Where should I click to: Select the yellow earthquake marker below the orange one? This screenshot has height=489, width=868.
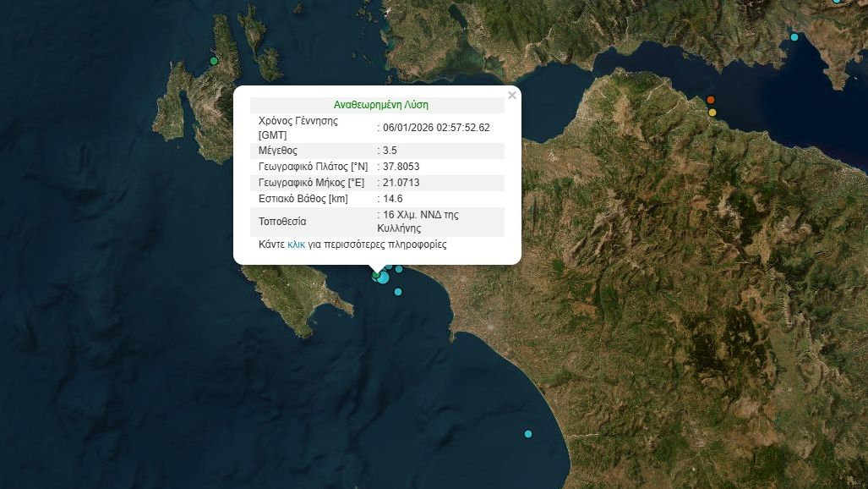(712, 113)
